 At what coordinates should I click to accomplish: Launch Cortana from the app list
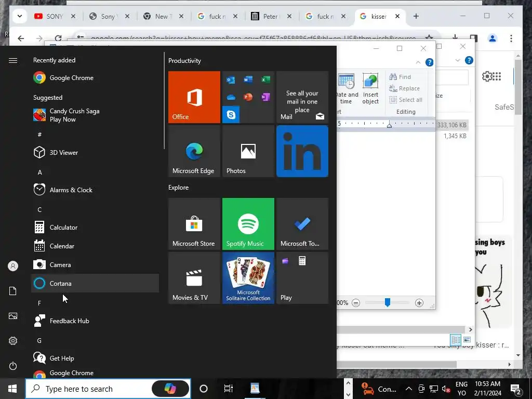pyautogui.click(x=95, y=283)
